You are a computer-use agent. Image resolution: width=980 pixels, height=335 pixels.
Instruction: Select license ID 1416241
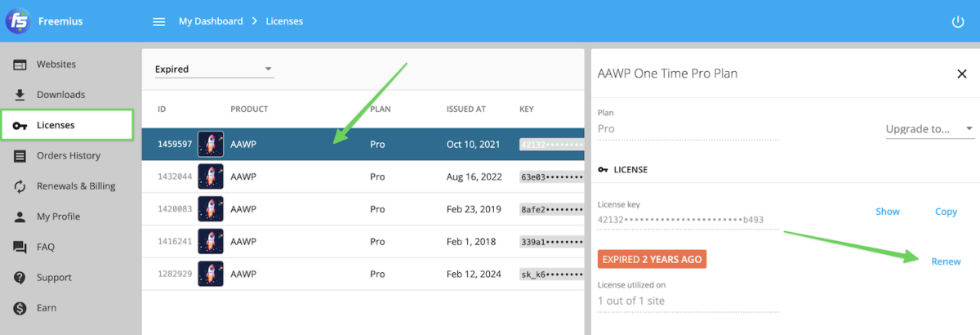click(x=175, y=242)
